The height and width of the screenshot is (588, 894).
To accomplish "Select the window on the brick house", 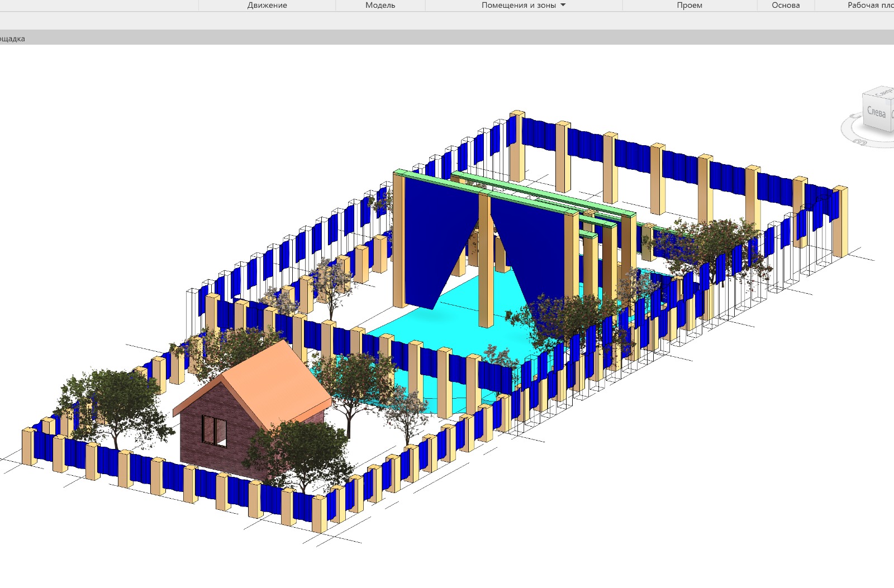I will pos(214,431).
